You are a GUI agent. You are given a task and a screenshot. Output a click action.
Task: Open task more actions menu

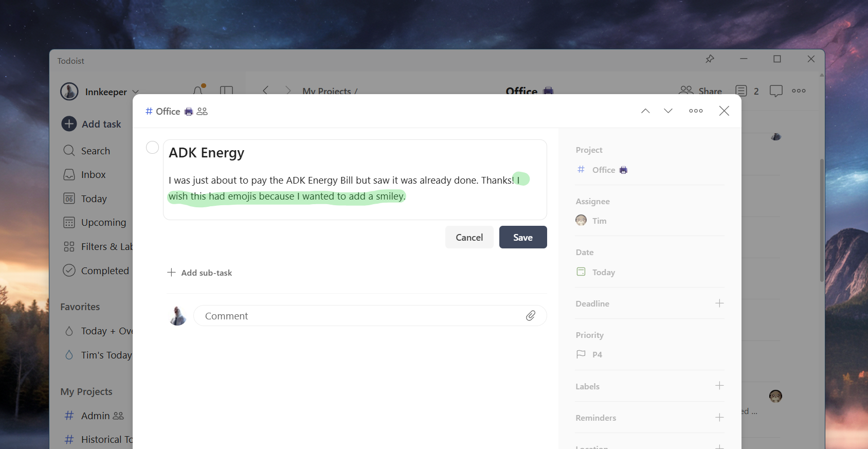(696, 111)
